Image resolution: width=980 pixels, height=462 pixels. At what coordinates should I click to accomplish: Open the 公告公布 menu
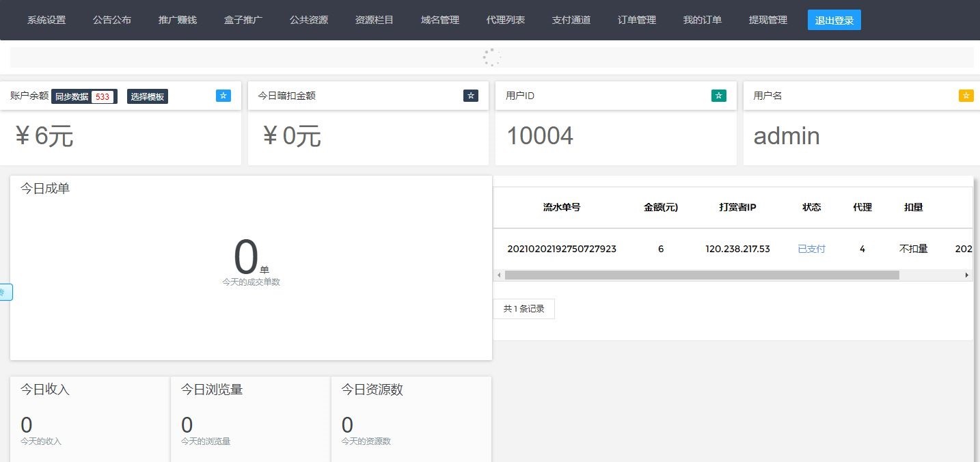click(x=111, y=20)
